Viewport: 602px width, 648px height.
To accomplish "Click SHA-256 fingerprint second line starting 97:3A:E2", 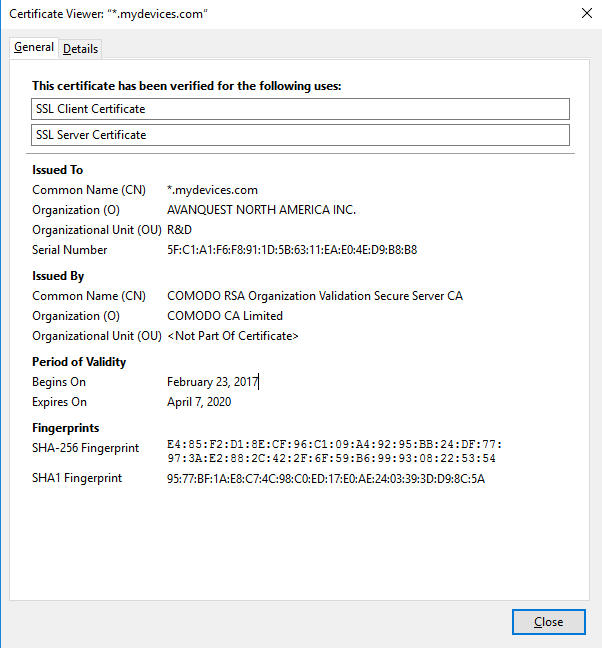I will [331, 458].
